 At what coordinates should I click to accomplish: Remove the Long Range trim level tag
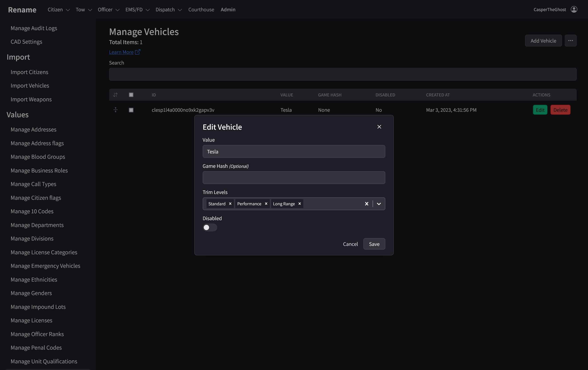coord(299,204)
